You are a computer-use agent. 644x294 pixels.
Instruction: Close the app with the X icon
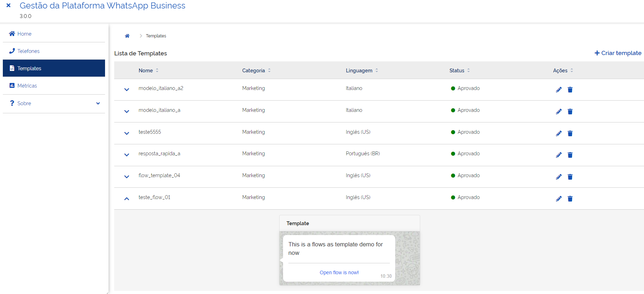coord(8,6)
